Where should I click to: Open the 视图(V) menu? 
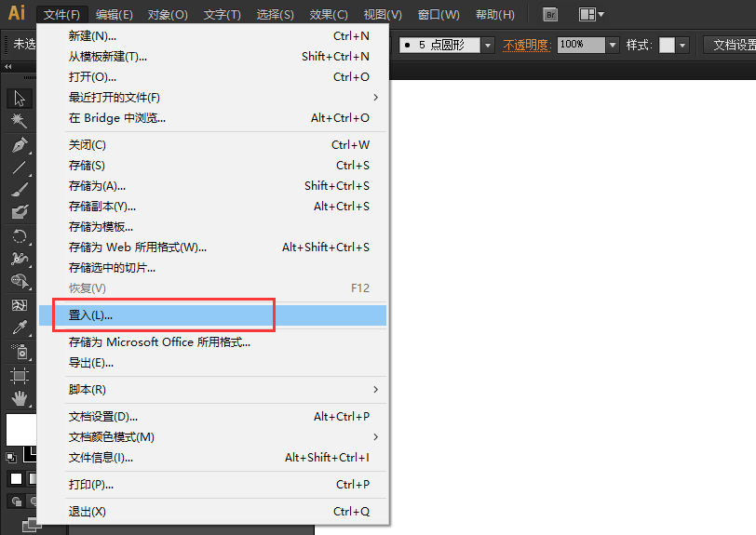coord(383,15)
